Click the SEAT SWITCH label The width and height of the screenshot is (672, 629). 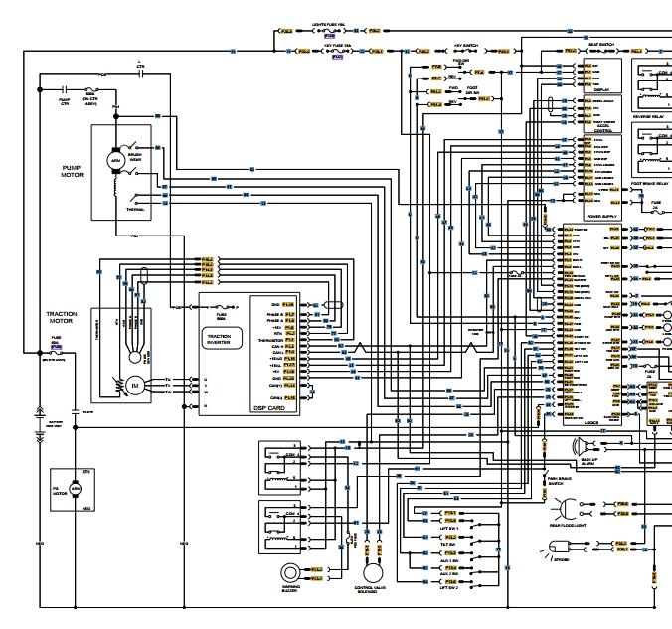[x=601, y=45]
